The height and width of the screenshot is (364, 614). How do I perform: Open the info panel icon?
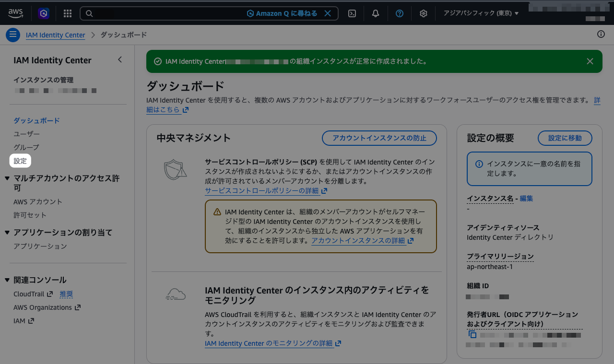[x=601, y=34]
